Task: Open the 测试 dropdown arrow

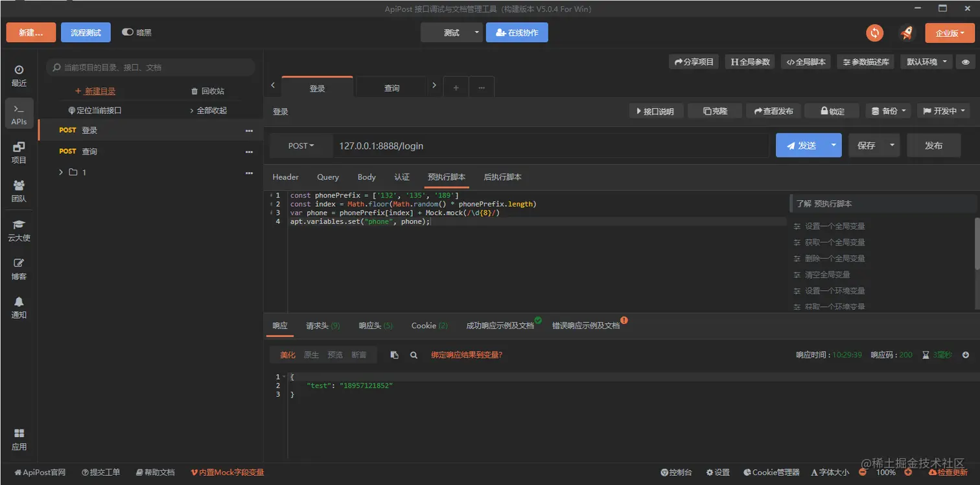Action: tap(477, 32)
